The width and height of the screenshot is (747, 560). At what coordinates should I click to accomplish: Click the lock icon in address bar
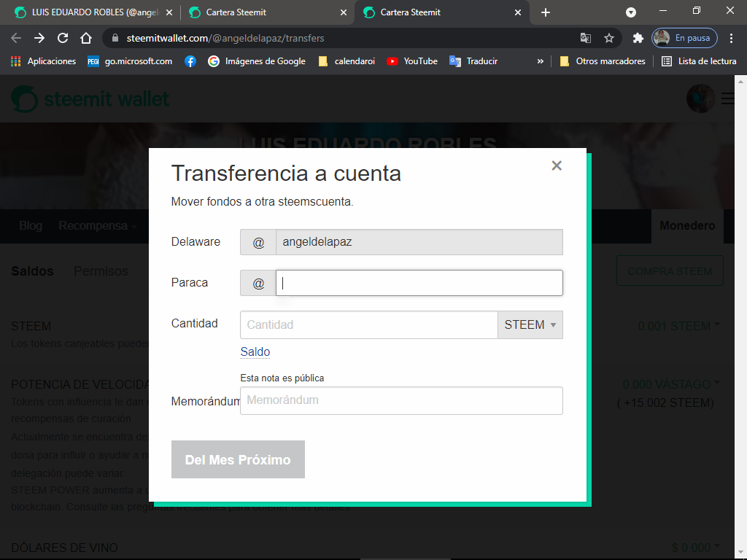tap(115, 38)
